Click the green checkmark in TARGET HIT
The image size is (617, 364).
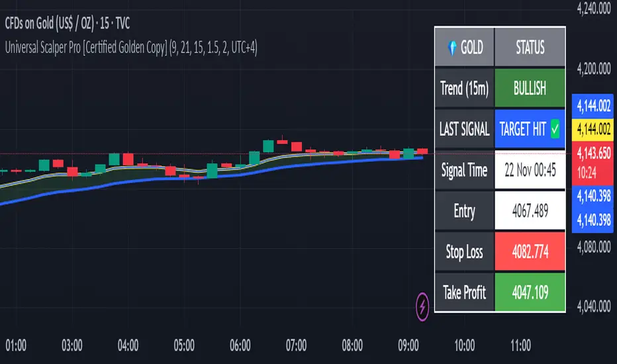555,128
